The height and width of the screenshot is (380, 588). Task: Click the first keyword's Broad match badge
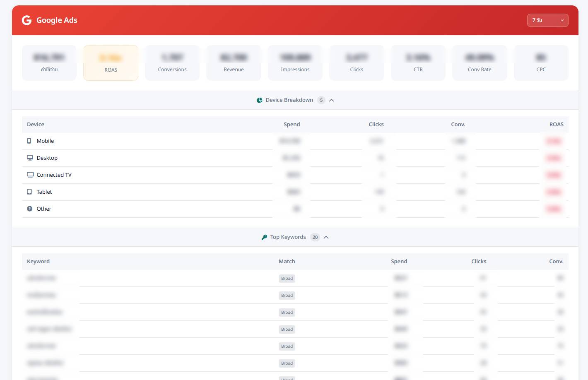click(287, 279)
